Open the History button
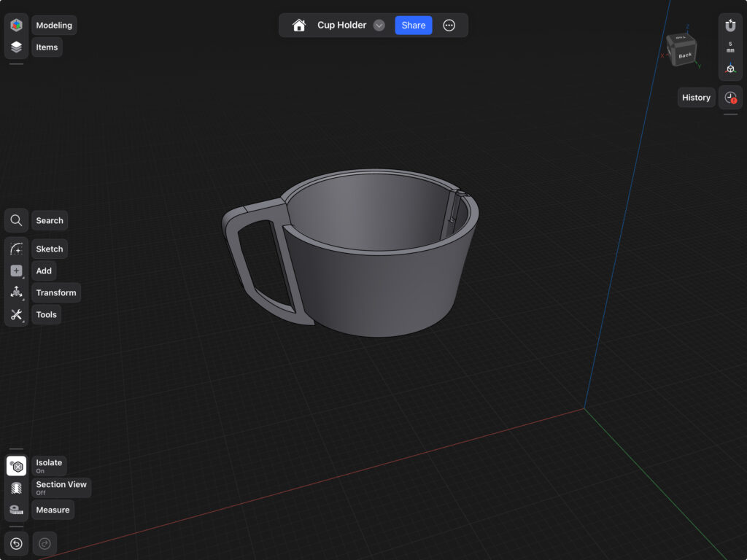Screen dimensions: 747x560 pos(696,98)
